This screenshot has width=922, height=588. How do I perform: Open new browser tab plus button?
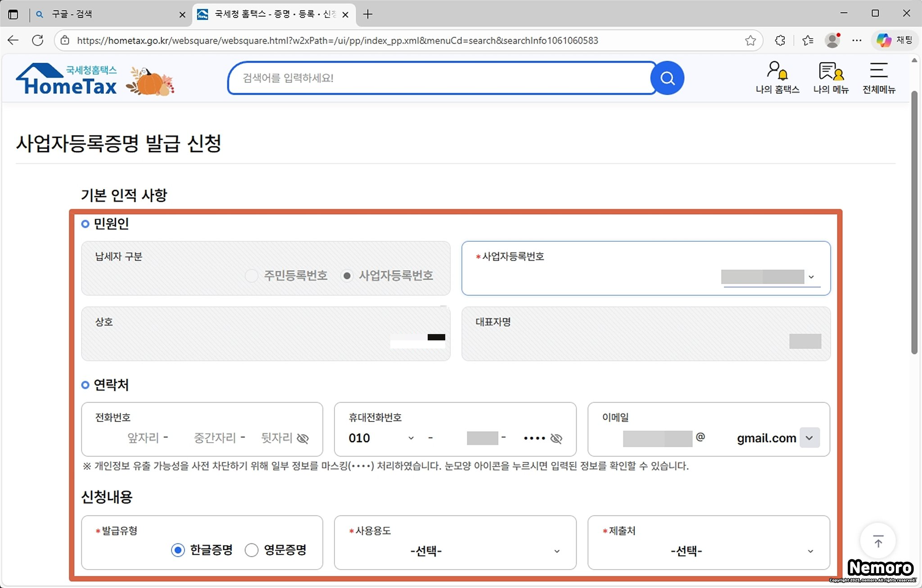[368, 14]
